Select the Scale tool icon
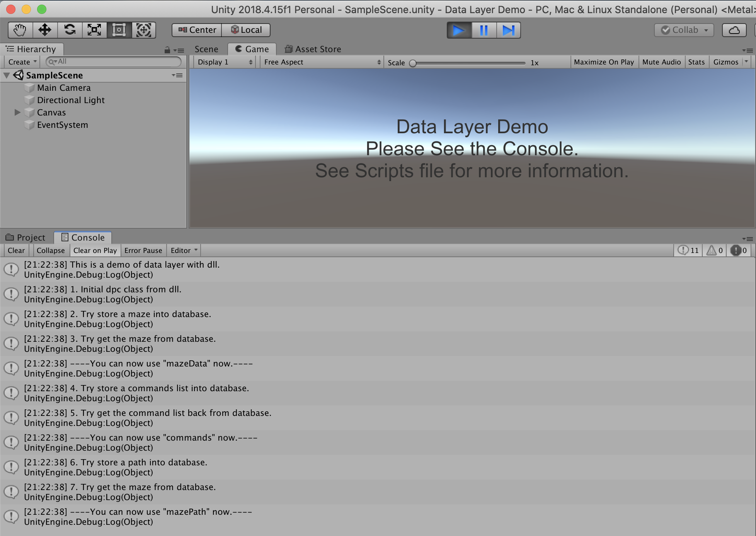Viewport: 756px width, 536px height. 94,30
